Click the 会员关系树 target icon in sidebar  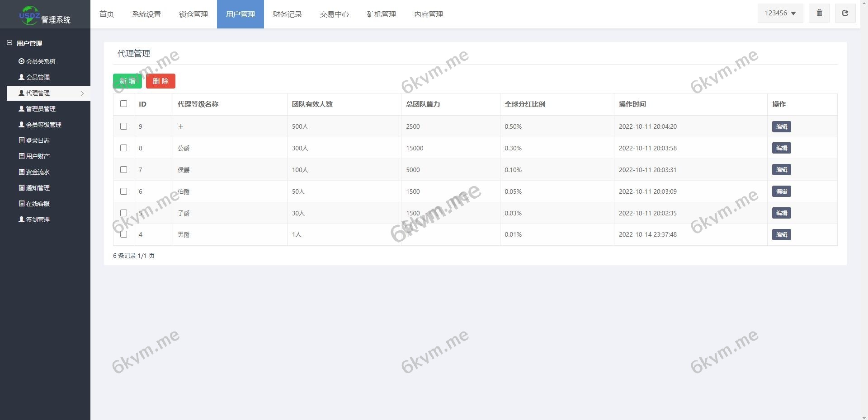click(20, 61)
